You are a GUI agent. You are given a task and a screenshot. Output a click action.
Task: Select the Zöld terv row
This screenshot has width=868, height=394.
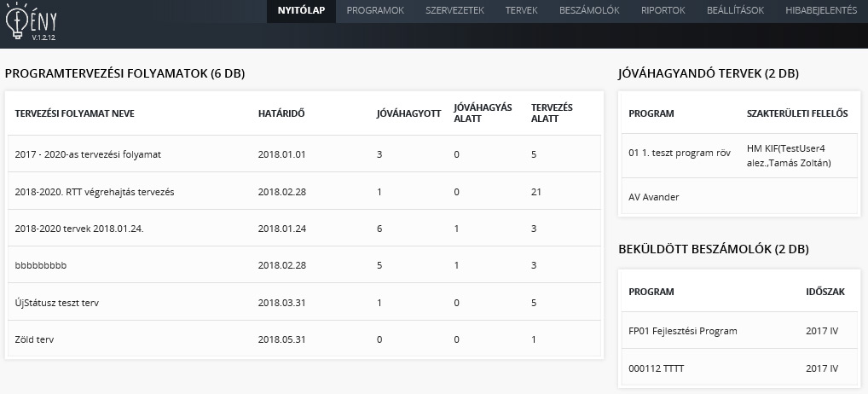(x=35, y=339)
